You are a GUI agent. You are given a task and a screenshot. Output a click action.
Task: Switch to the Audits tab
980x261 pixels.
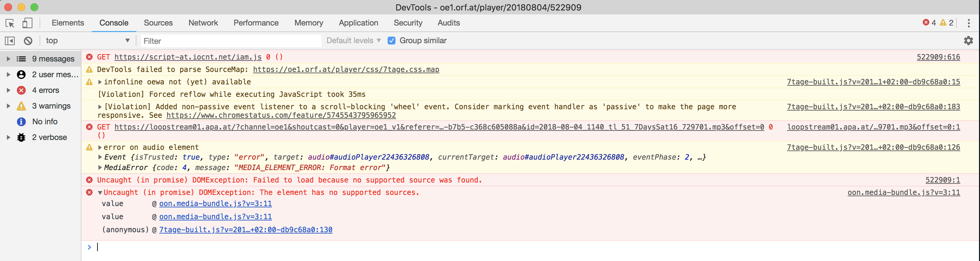click(x=448, y=23)
